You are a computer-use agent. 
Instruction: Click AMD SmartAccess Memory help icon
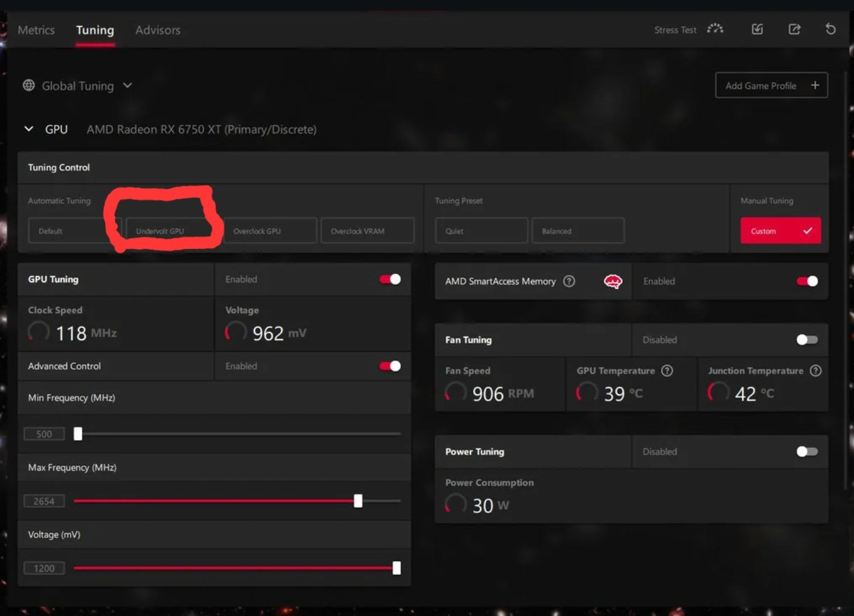click(569, 281)
